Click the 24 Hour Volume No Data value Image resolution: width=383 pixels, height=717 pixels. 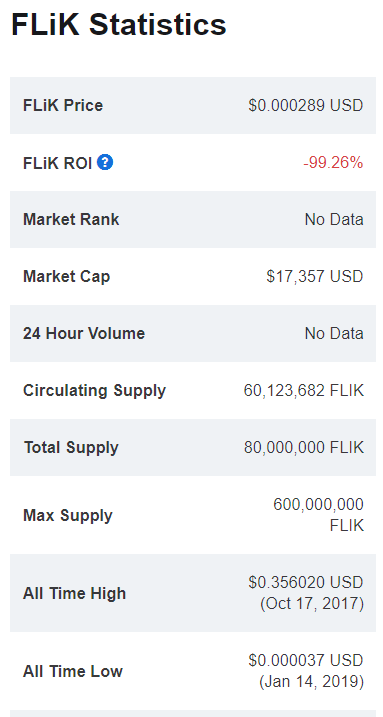click(x=334, y=333)
